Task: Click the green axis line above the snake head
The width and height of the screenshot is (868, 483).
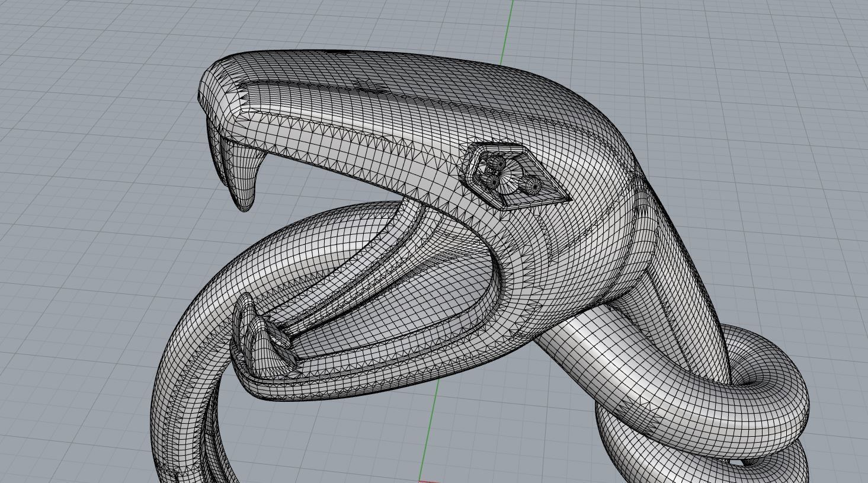Action: pos(506,31)
